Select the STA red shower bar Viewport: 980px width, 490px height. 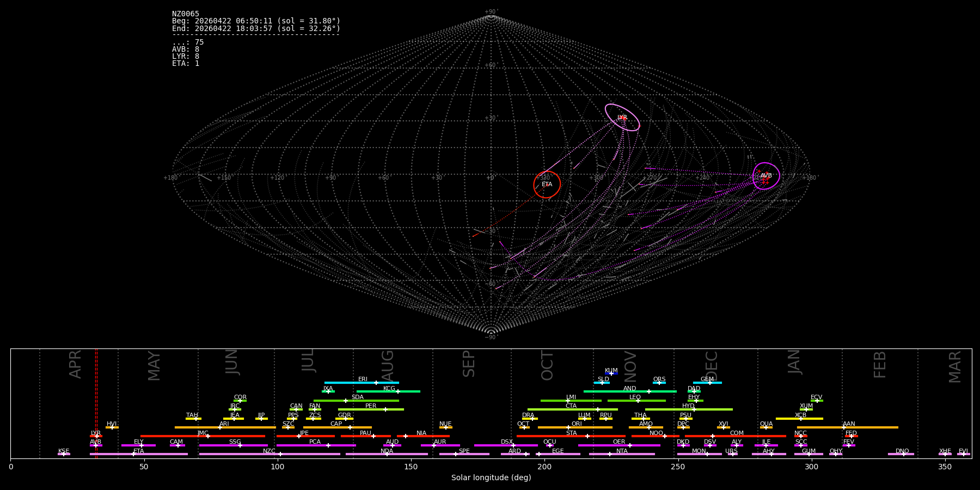(x=571, y=436)
